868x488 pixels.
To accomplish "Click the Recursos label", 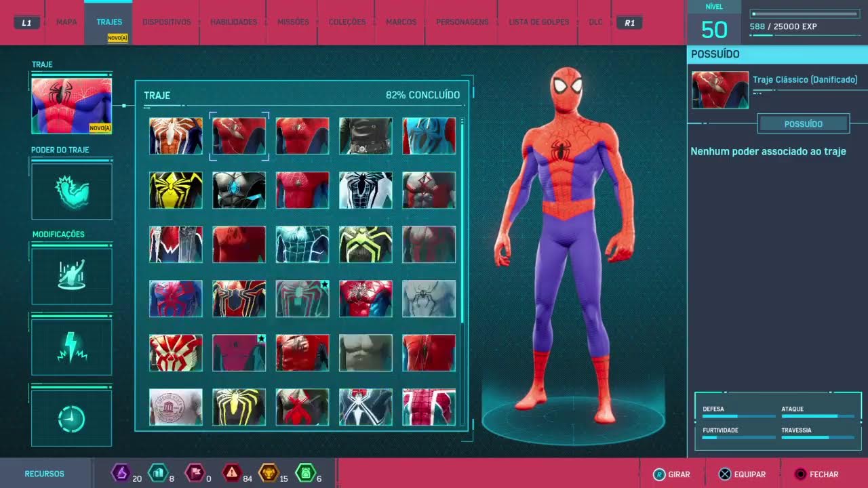I will (45, 474).
